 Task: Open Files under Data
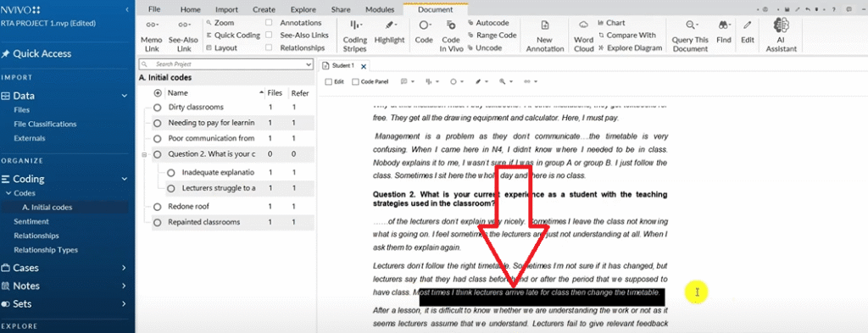point(21,110)
